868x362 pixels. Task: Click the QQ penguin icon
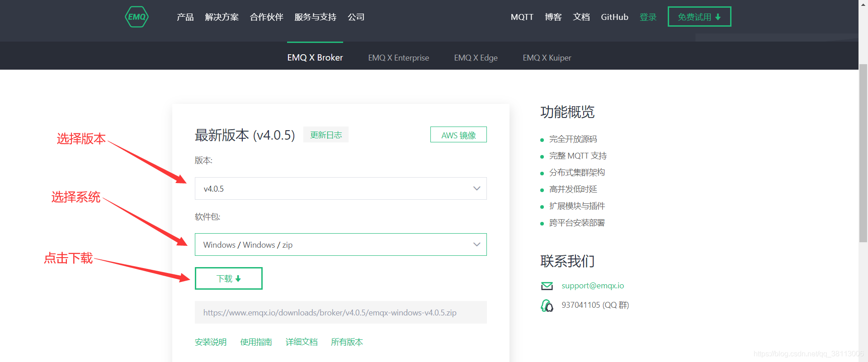point(547,306)
